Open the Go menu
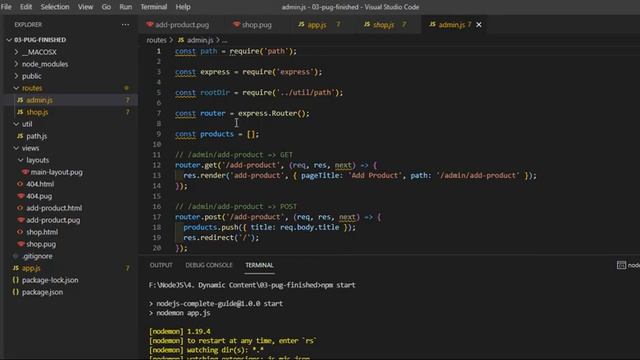 pos(106,7)
